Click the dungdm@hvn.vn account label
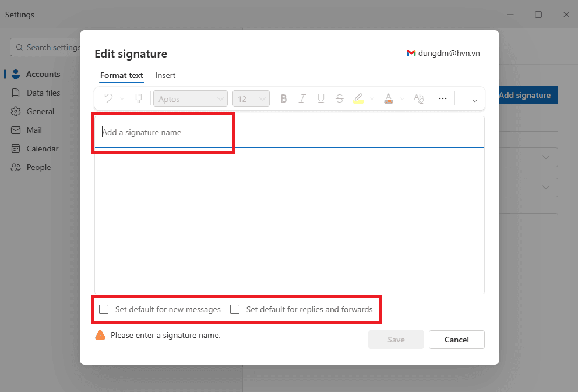The image size is (578, 392). click(x=449, y=53)
